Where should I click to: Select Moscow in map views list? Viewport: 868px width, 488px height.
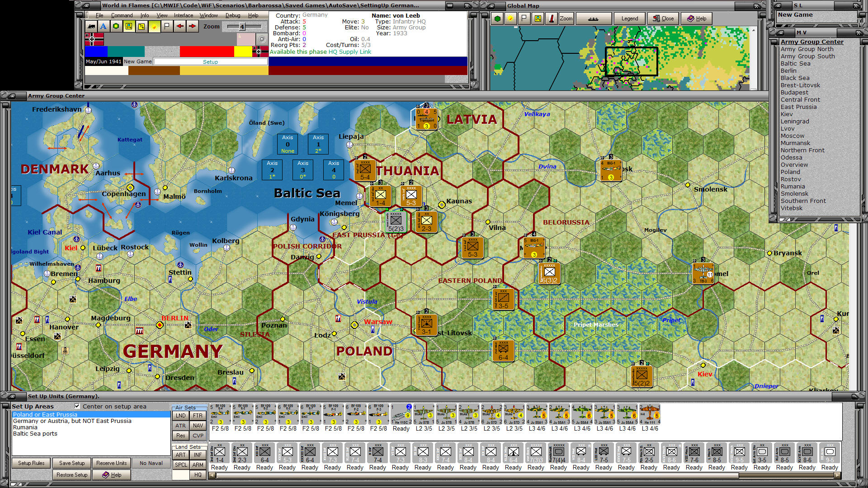coord(793,136)
